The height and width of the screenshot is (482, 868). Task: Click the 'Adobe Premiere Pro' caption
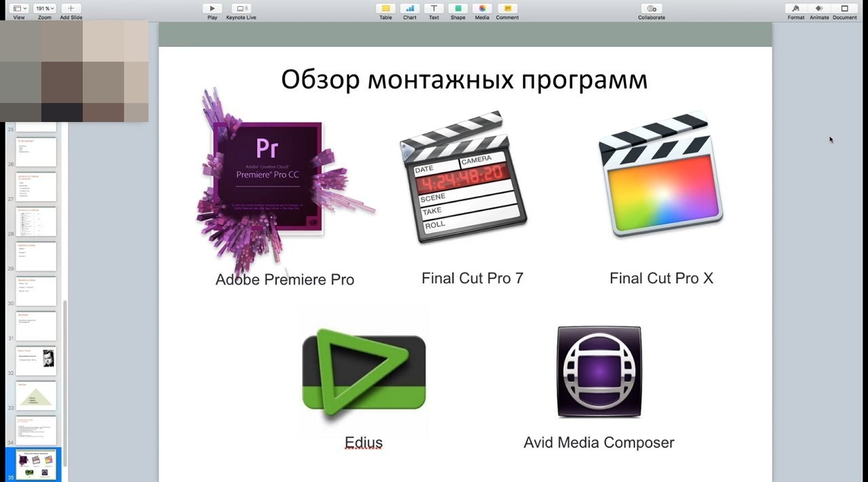point(285,279)
